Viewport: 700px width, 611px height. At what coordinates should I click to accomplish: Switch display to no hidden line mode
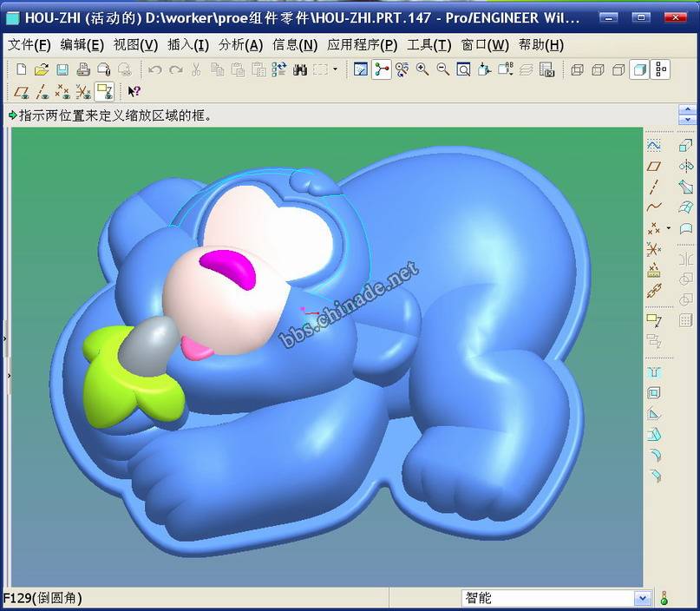coord(618,69)
